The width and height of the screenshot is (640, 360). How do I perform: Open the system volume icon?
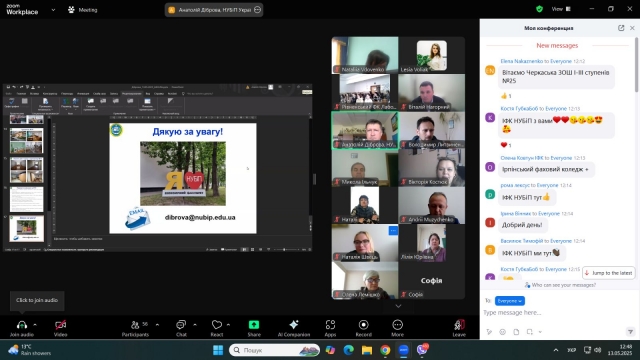(x=598, y=350)
